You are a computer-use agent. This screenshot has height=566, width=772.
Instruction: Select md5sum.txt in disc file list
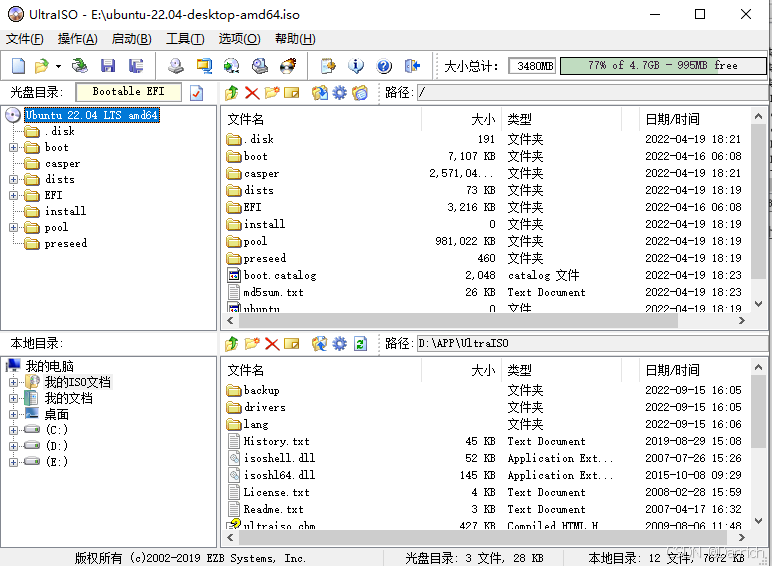pyautogui.click(x=273, y=292)
